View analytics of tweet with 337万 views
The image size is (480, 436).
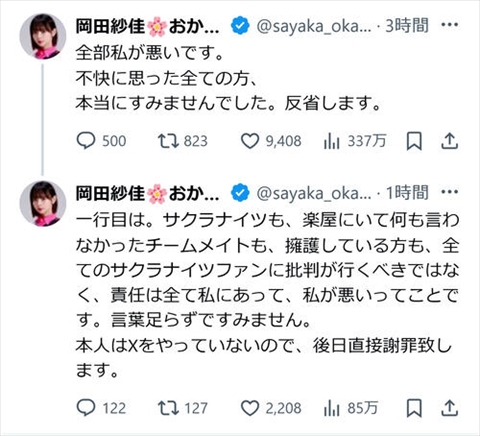355,141
